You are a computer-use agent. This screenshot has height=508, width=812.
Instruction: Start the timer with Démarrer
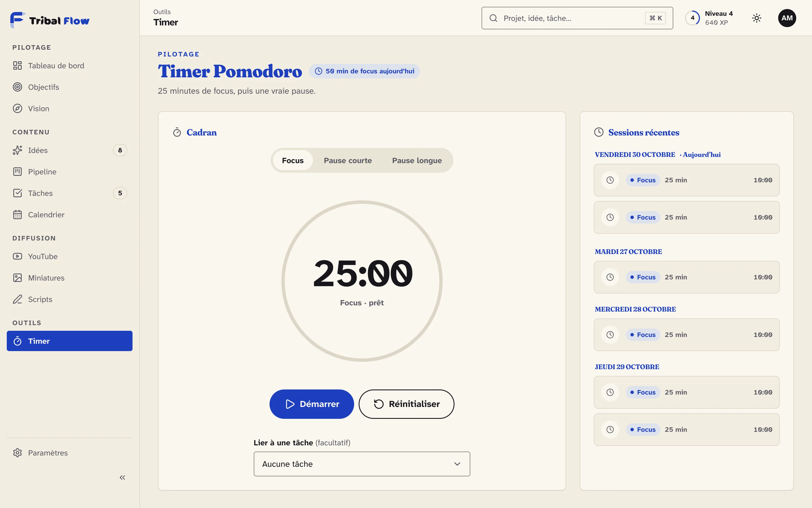pyautogui.click(x=312, y=404)
